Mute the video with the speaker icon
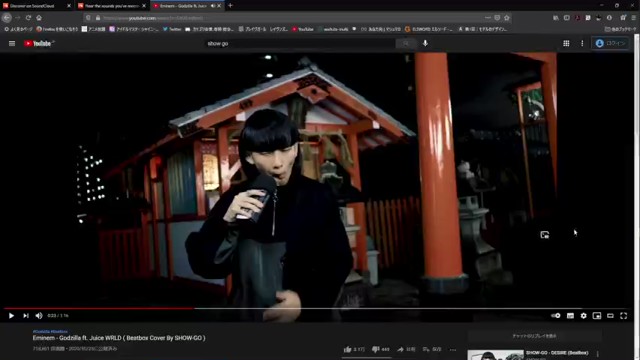Image resolution: width=640 pixels, height=360 pixels. (39, 316)
